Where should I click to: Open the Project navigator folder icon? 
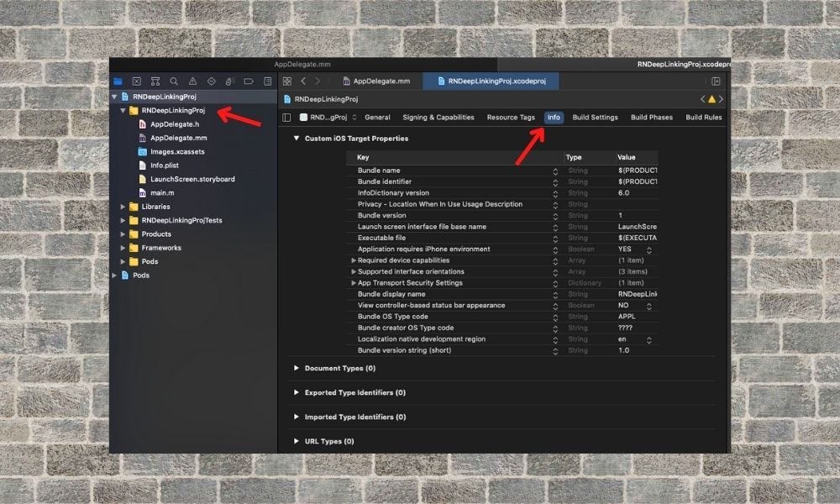coord(118,81)
